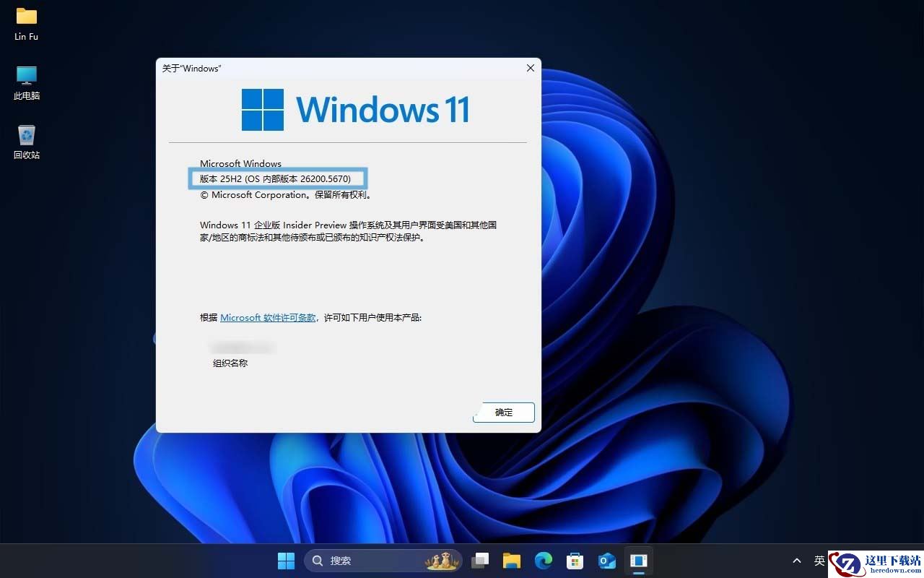Open the Microsoft 软件许可条款 link
924x578 pixels.
[268, 318]
